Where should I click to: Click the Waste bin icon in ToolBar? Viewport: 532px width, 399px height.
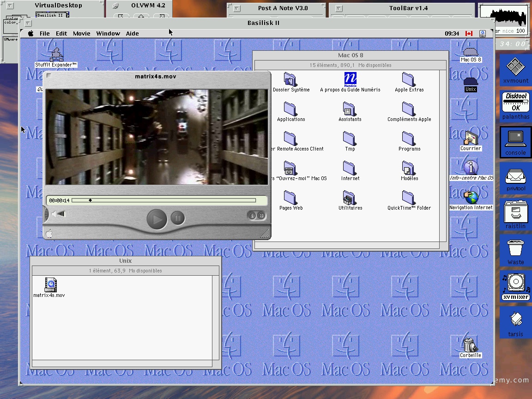tap(516, 251)
